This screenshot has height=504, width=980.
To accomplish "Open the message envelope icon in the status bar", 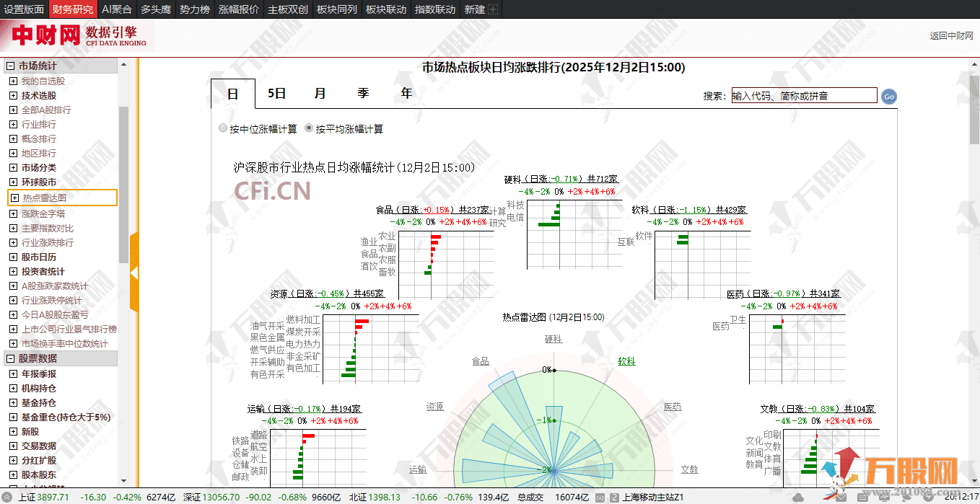I will pos(841,497).
